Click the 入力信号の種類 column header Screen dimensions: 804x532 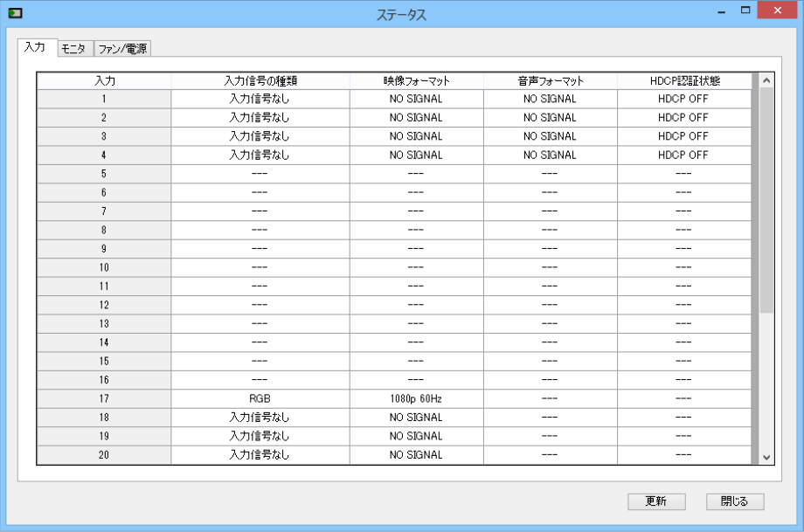tap(260, 80)
